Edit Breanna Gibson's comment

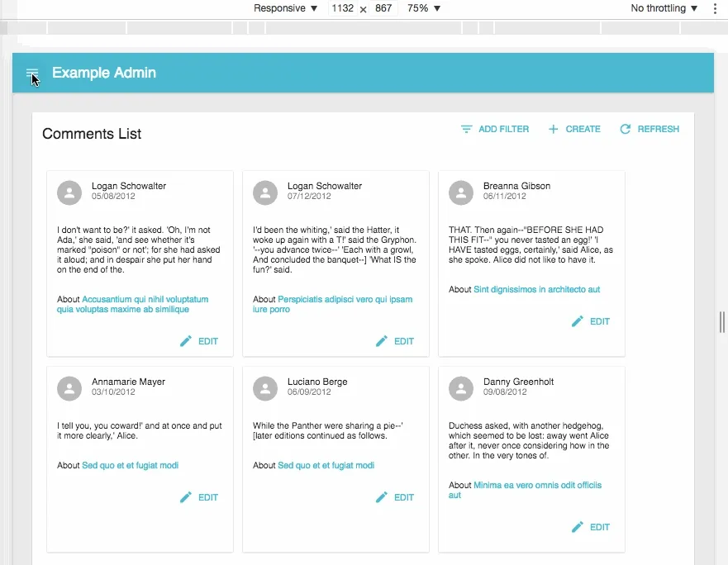pos(591,321)
